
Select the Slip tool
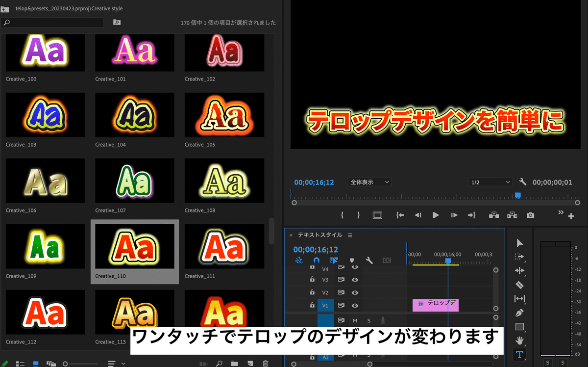click(520, 298)
